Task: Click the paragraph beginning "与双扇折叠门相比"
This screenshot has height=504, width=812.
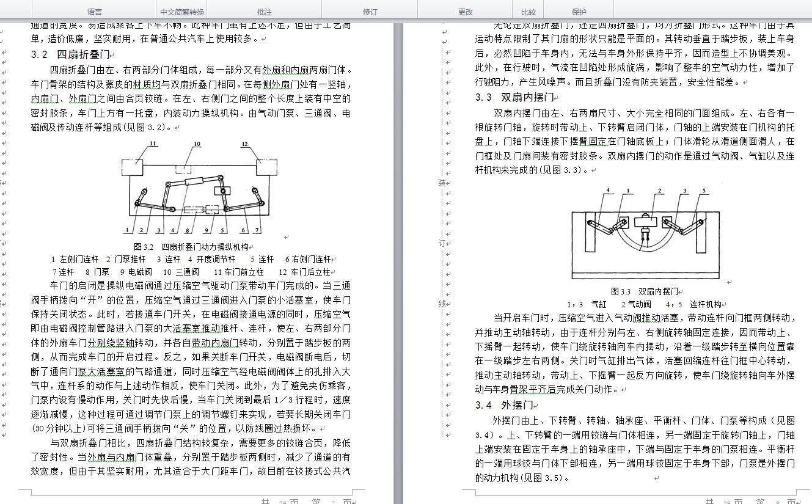Action: coord(191,456)
